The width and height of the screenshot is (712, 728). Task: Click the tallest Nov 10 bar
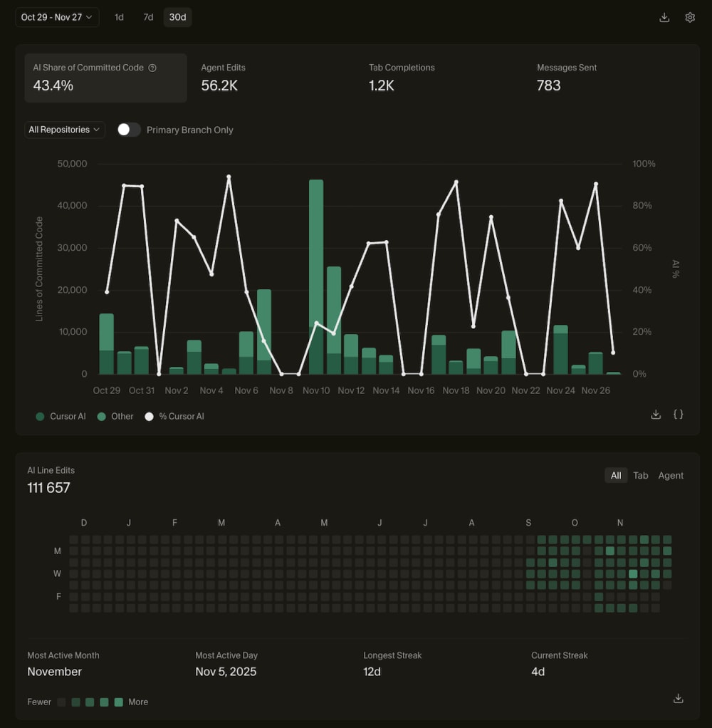click(316, 276)
